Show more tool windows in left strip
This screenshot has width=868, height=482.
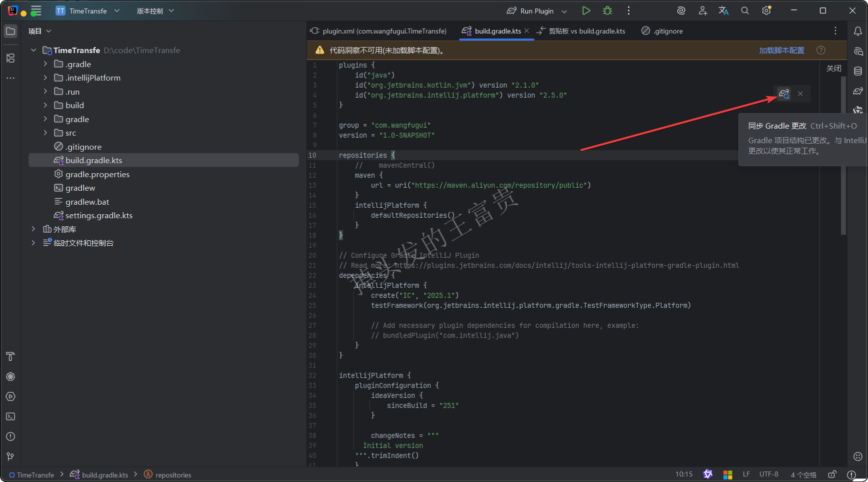click(x=11, y=78)
